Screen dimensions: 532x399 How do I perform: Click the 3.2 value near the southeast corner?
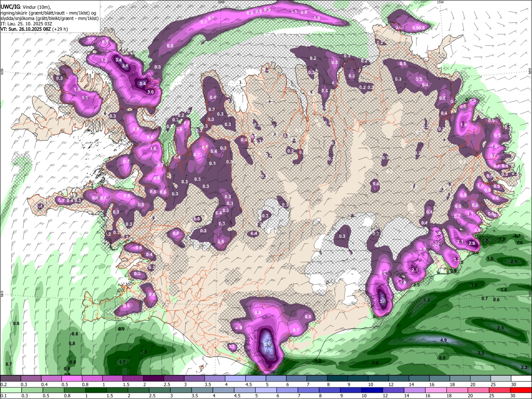[x=524, y=367]
